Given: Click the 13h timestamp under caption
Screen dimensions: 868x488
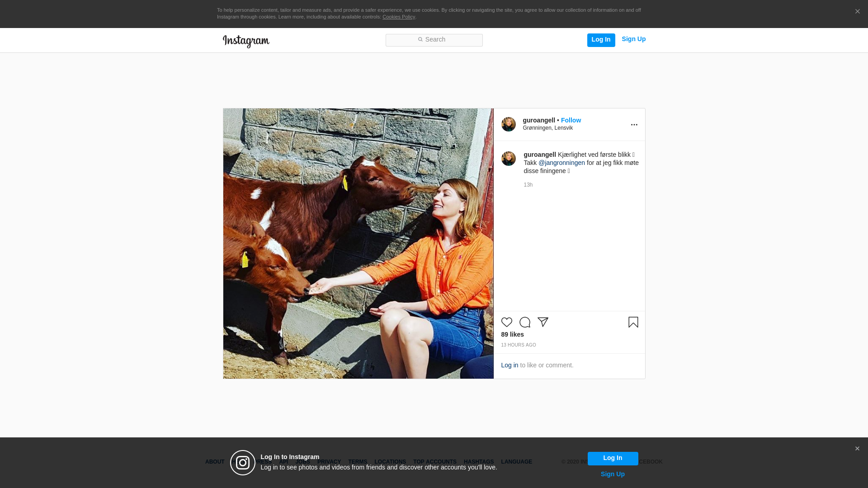Looking at the screenshot, I should point(528,185).
